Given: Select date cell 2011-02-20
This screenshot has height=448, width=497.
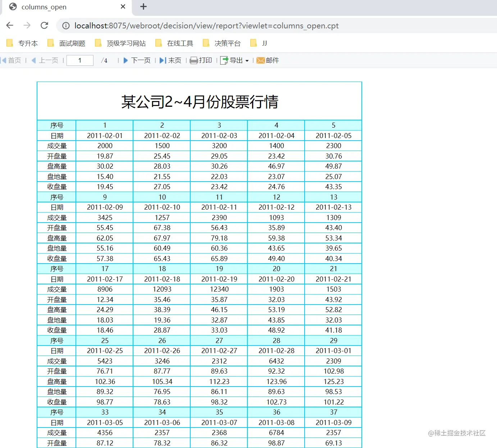Looking at the screenshot, I should pos(276,279).
